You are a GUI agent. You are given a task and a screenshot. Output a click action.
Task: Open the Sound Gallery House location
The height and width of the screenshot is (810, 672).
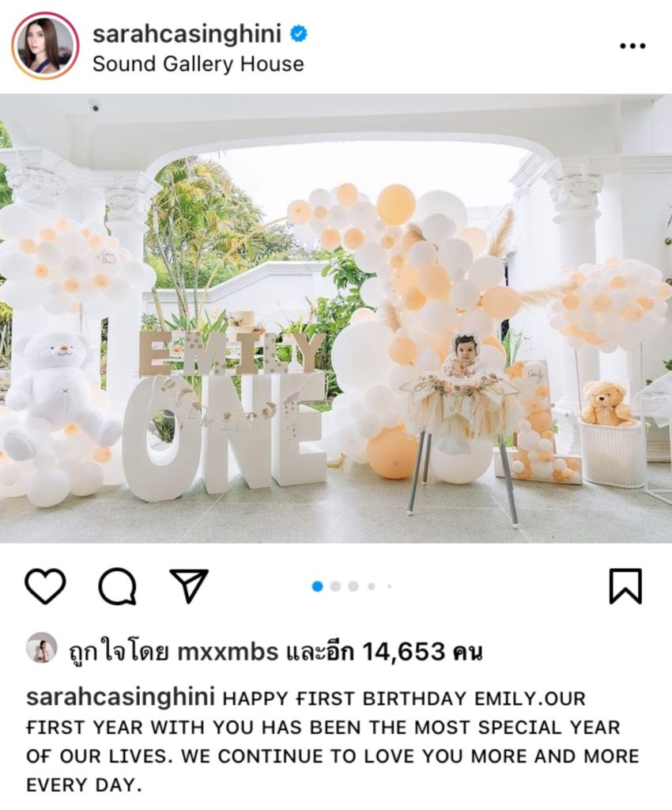198,64
